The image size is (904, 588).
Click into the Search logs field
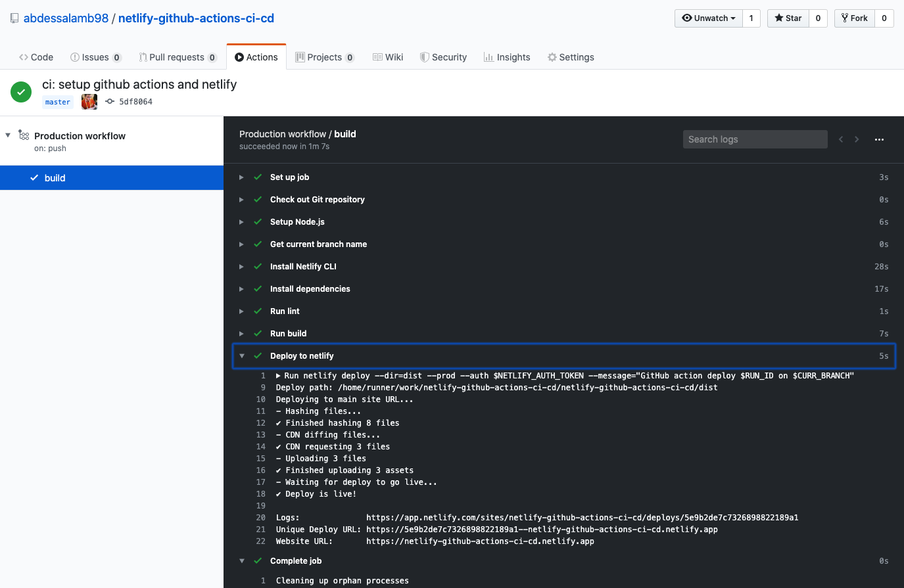pos(755,139)
